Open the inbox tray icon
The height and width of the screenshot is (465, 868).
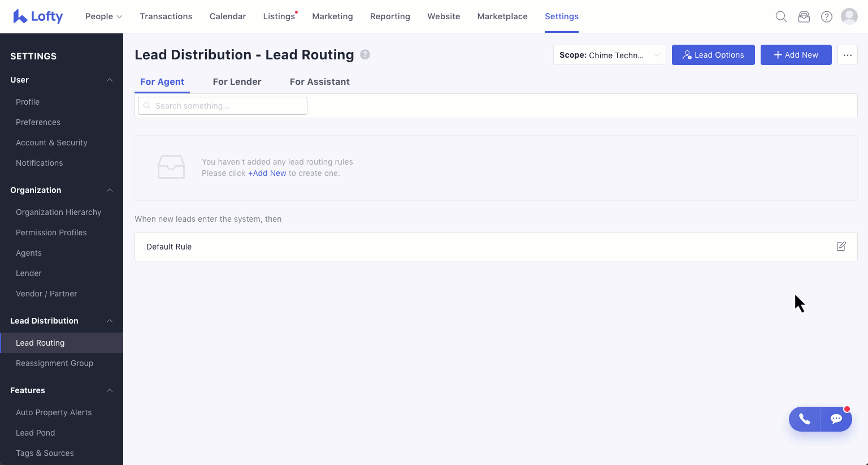coord(804,17)
